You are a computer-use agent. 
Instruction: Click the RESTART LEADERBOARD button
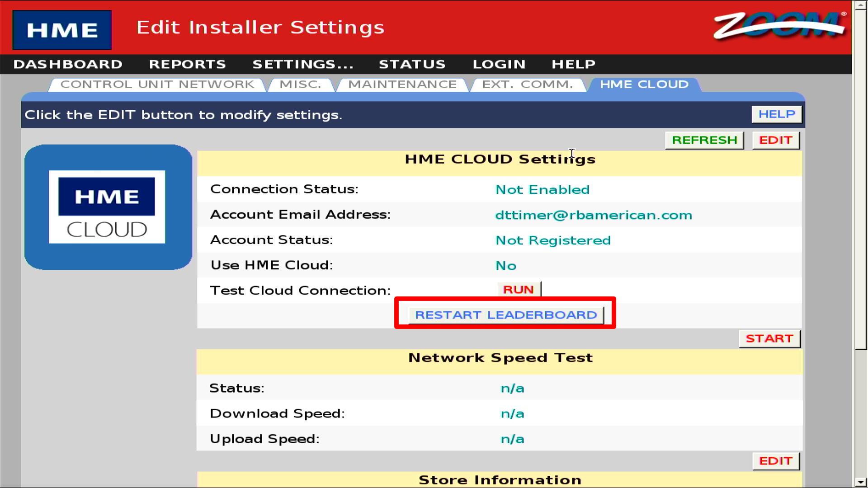tap(505, 315)
